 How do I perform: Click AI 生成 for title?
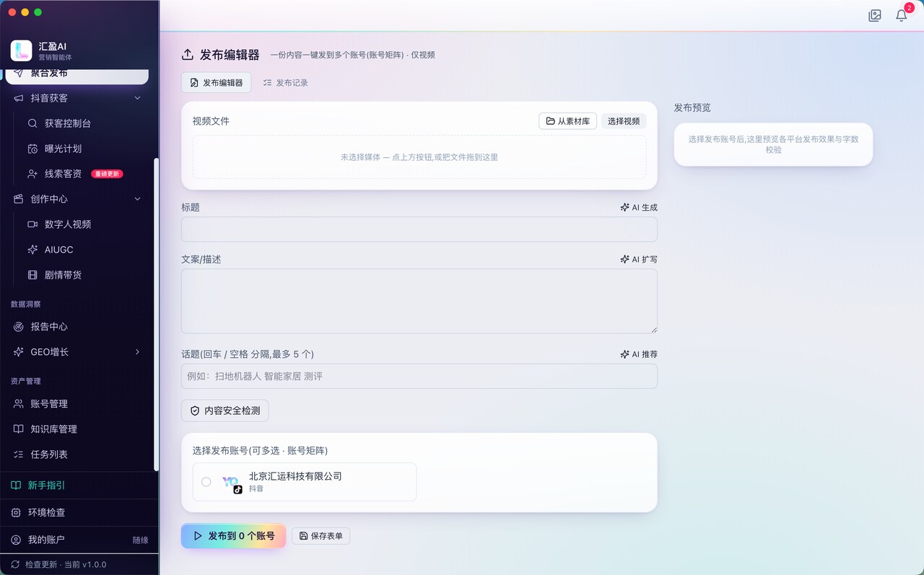coord(639,208)
